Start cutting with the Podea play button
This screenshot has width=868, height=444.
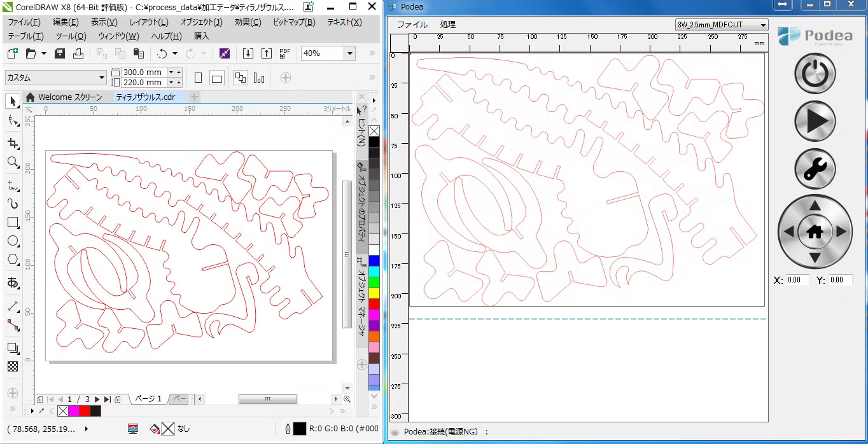click(815, 121)
